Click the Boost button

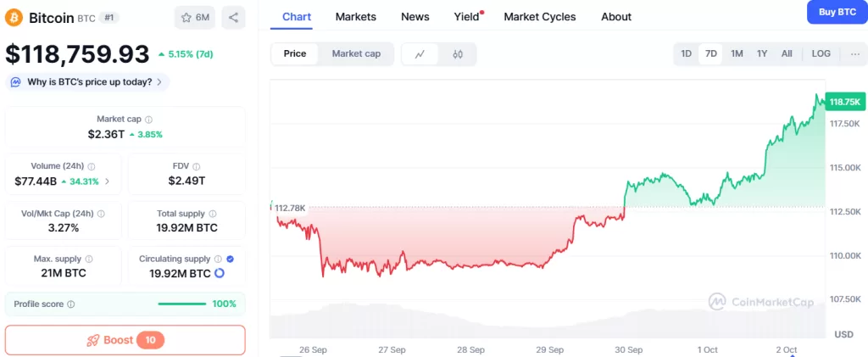coord(125,340)
